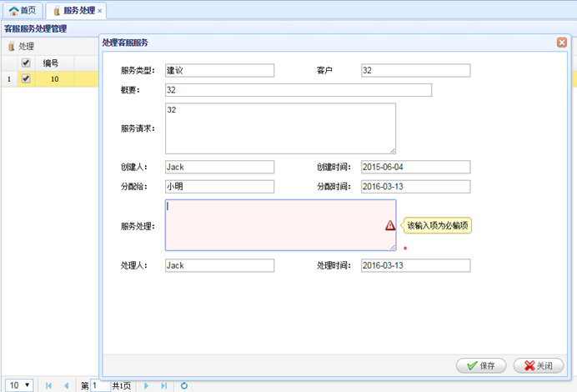The image size is (577, 392).
Task: Close the 处理客服服务 dialog with red X
Action: [561, 43]
